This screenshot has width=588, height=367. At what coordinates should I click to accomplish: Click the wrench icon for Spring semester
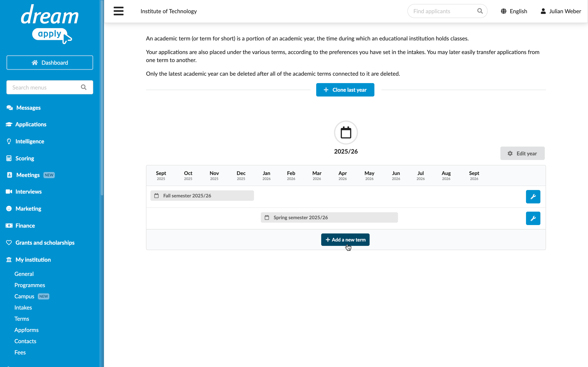point(533,218)
